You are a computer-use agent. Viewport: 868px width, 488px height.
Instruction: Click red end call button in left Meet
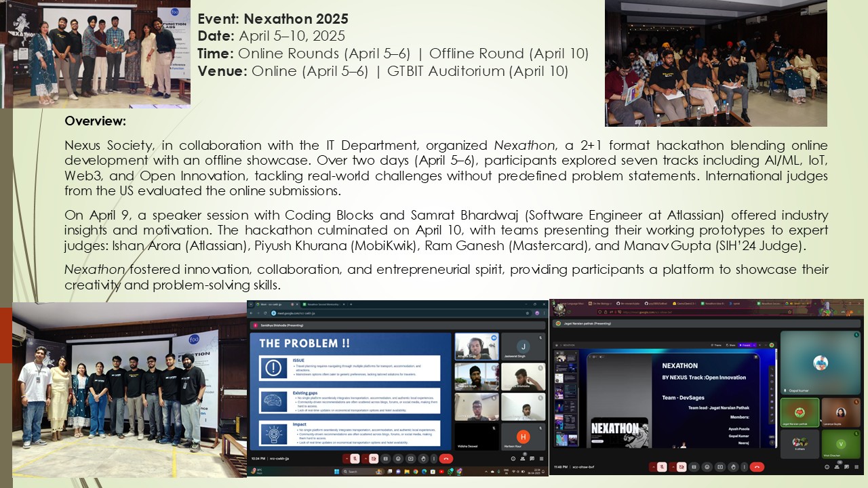click(446, 458)
